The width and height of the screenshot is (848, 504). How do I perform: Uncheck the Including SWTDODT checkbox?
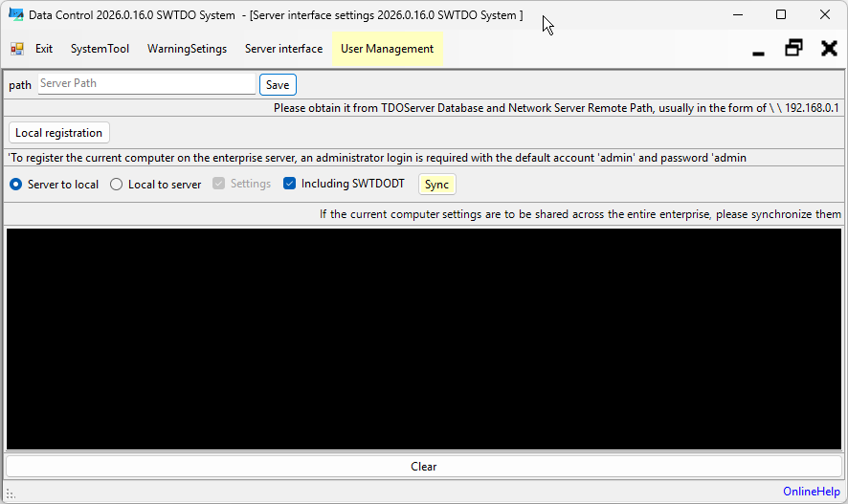point(290,184)
